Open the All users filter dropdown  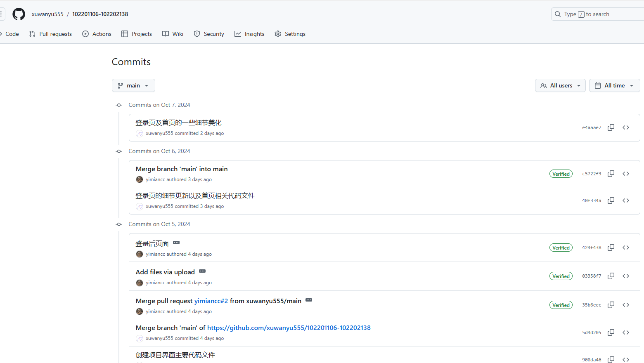pos(560,85)
